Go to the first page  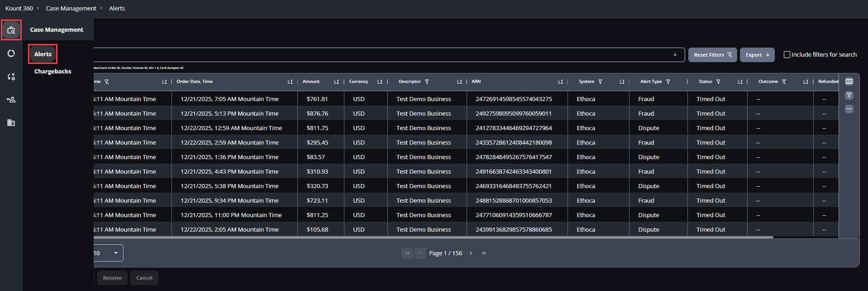[407, 253]
